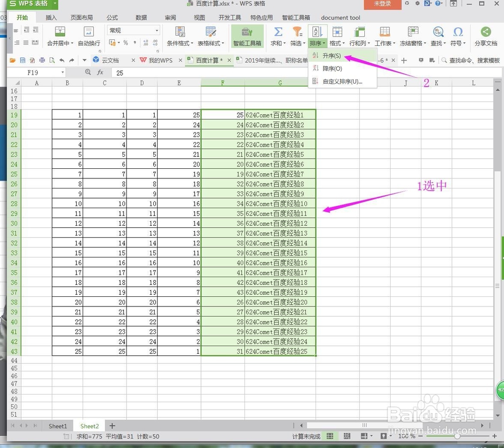Screen dimensions: 504x448
Task: Click the increase decimal places icon
Action: click(146, 42)
